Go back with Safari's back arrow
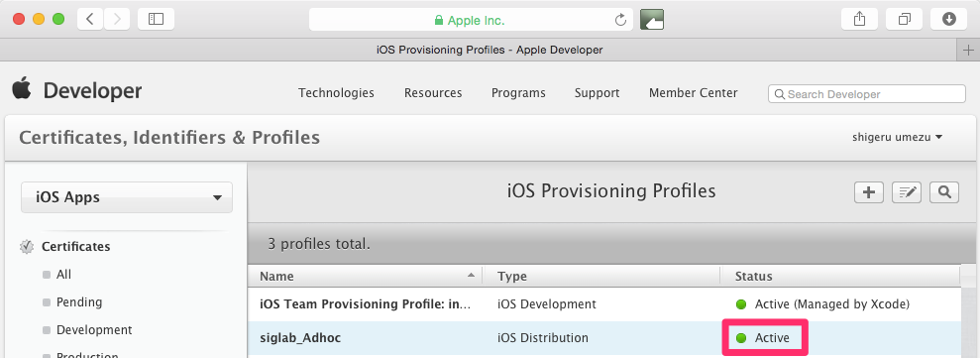 pos(90,19)
